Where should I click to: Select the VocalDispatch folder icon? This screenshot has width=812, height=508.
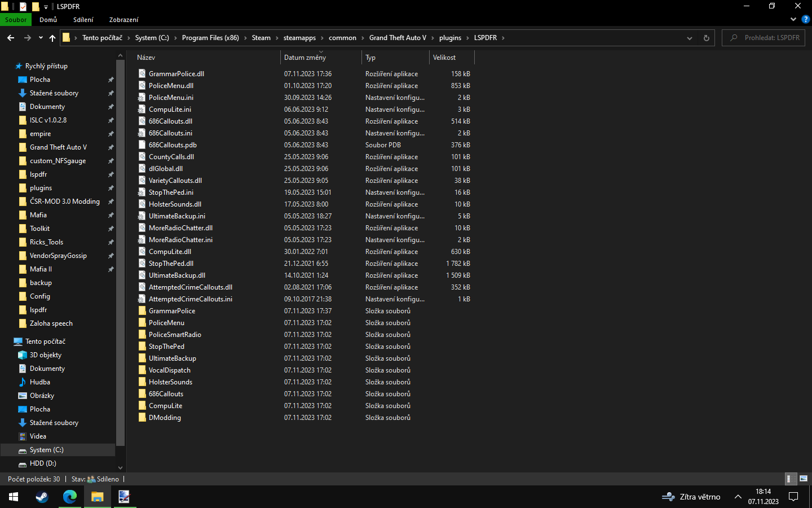pos(143,370)
